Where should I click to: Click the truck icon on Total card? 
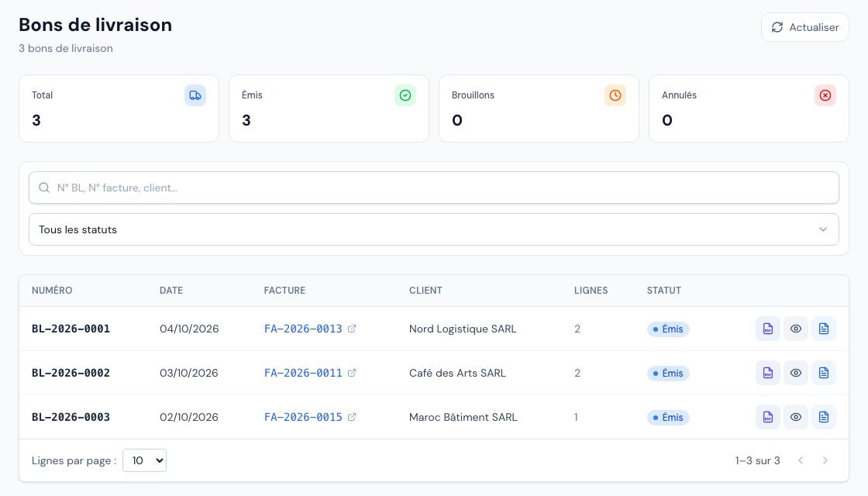pyautogui.click(x=195, y=95)
